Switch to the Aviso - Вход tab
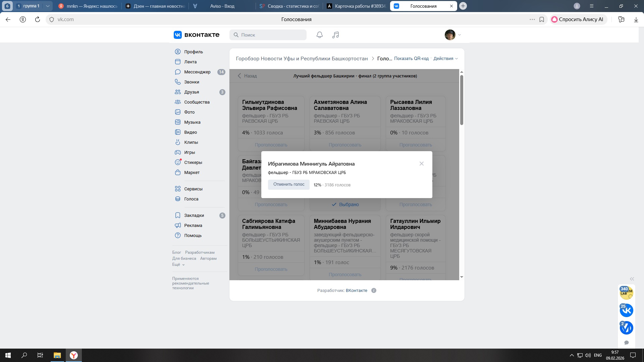Viewport: 644px width, 362px height. pyautogui.click(x=222, y=6)
